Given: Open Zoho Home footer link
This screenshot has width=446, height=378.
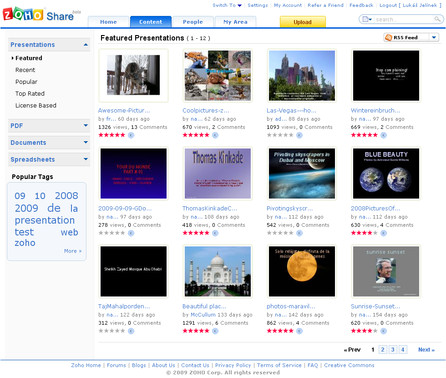Looking at the screenshot, I should point(86,365).
